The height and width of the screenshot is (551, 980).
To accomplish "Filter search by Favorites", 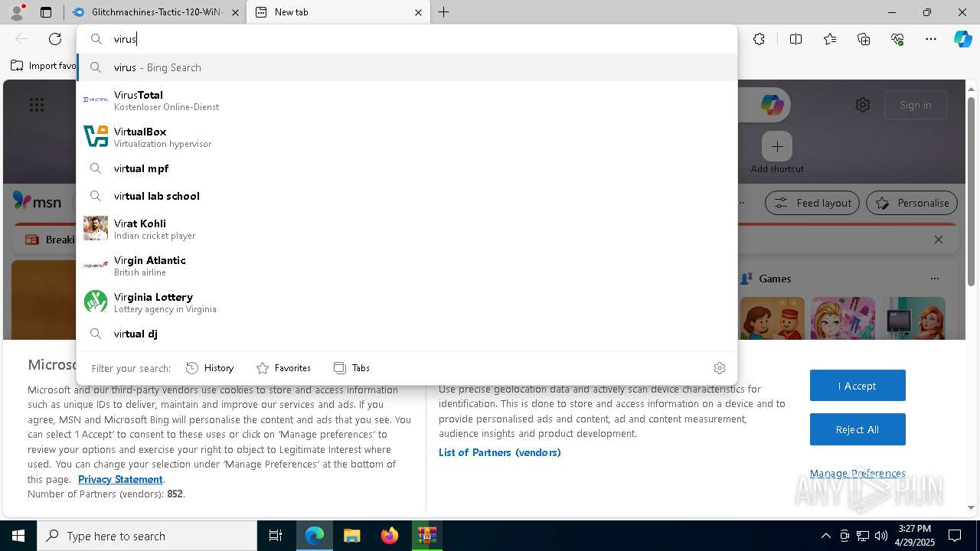I will (x=283, y=368).
